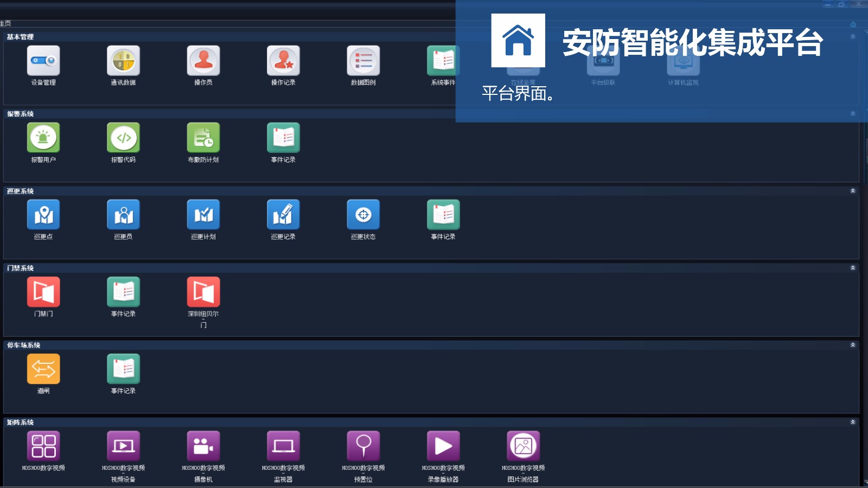Open 巡更点 patrol point icon

43,215
